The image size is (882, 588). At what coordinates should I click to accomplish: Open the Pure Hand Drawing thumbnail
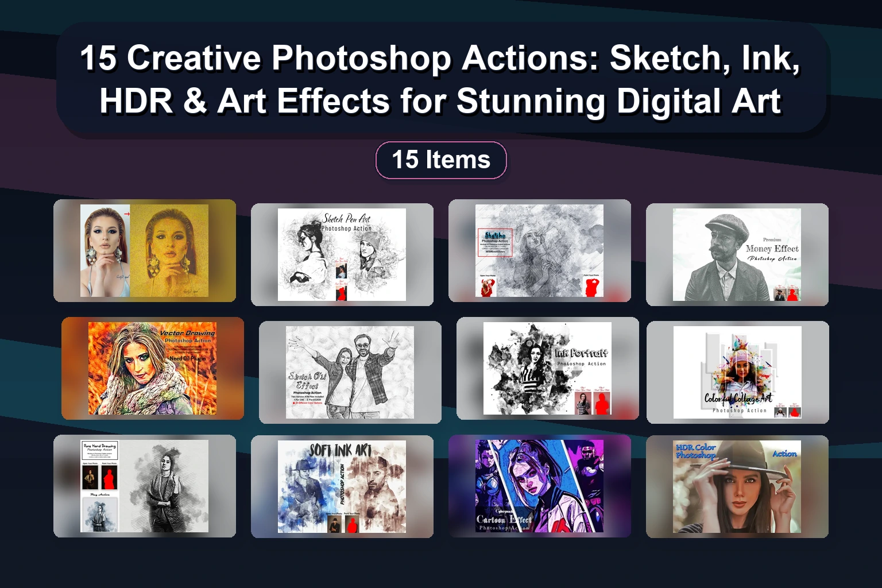145,486
